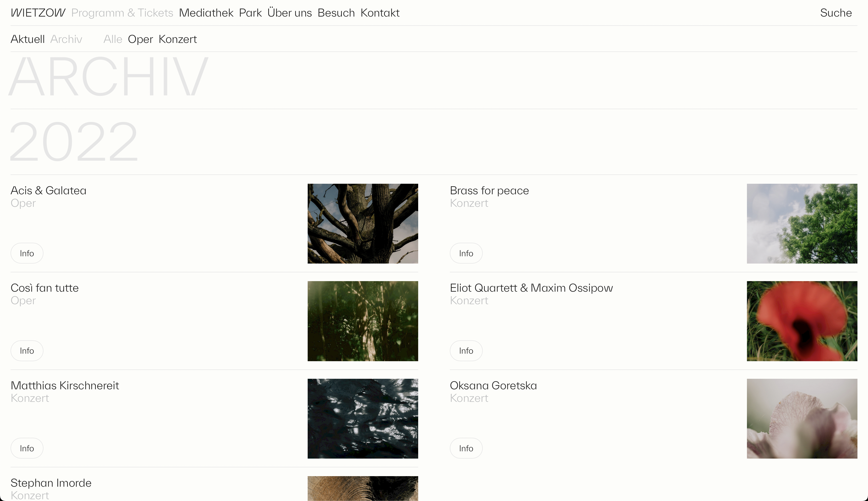
Task: Open Info for Eliot Quartett & Maxim Ossipow
Action: tap(466, 351)
